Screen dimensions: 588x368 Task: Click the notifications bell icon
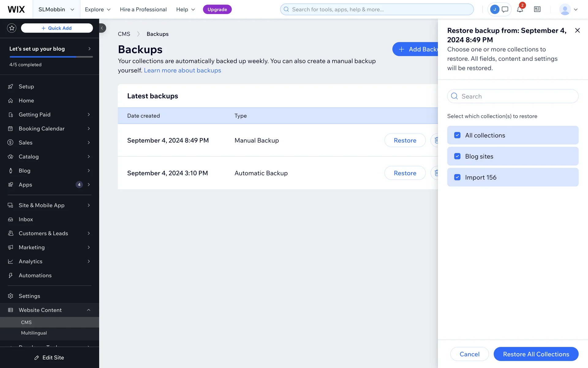[520, 10]
